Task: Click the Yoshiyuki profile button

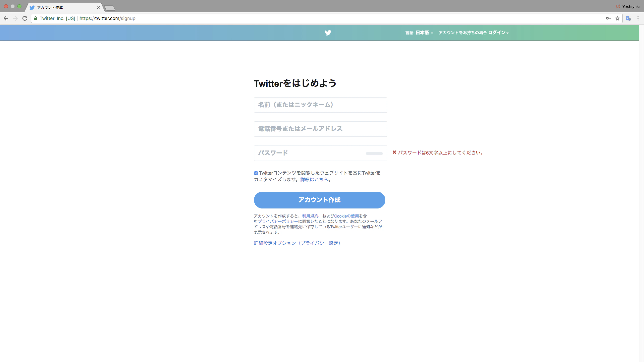Action: (x=628, y=7)
